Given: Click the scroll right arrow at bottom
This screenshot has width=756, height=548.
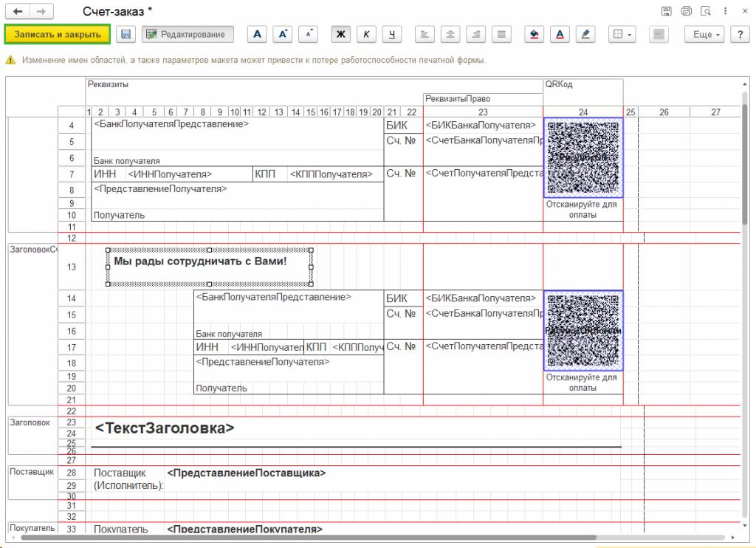Looking at the screenshot, I should tap(733, 538).
